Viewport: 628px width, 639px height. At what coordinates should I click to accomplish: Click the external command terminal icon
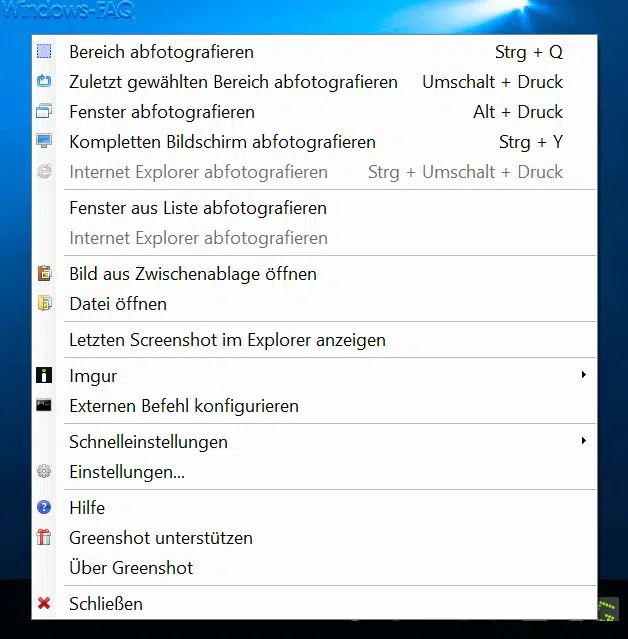[44, 405]
